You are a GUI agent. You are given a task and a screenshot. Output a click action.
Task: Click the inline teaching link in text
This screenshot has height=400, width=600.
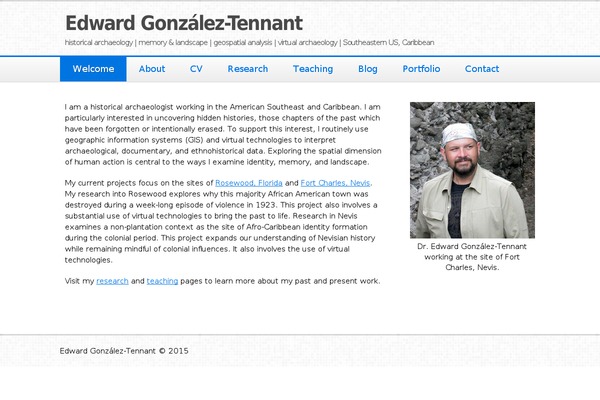click(x=162, y=281)
